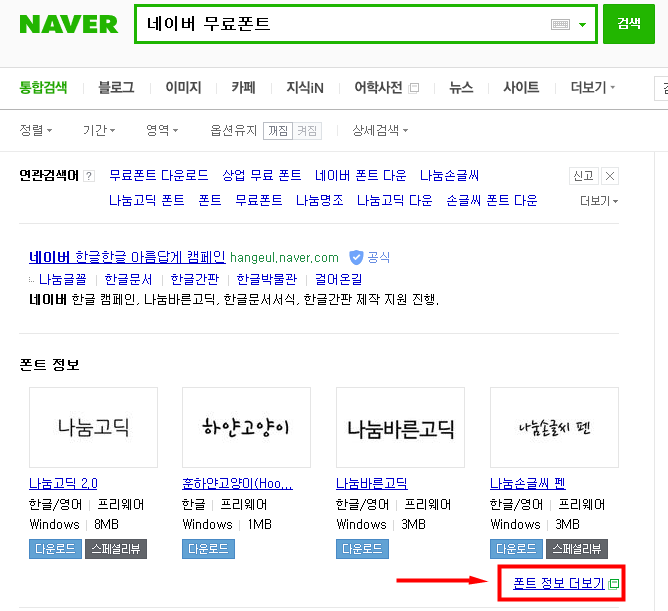Open the 한글문서 sublink
The image size is (668, 611).
click(128, 279)
